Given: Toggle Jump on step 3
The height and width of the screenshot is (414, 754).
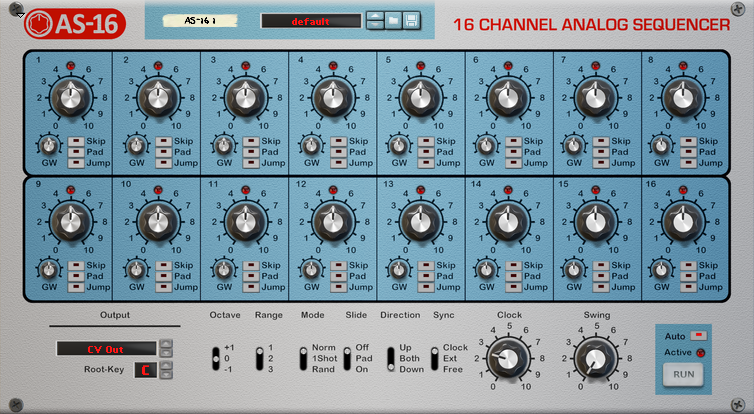Looking at the screenshot, I should [x=251, y=163].
